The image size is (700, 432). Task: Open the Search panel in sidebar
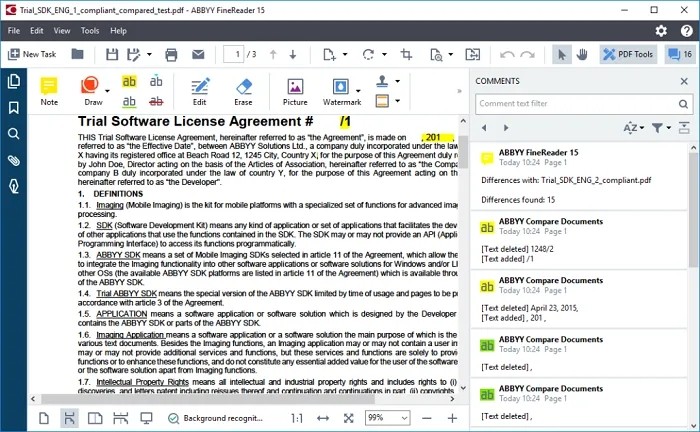coord(13,133)
